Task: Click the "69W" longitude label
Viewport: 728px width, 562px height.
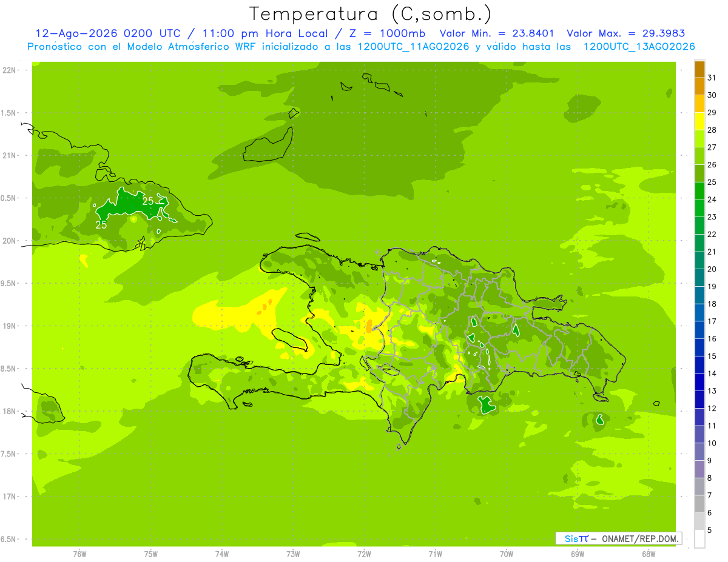Action: [x=578, y=554]
